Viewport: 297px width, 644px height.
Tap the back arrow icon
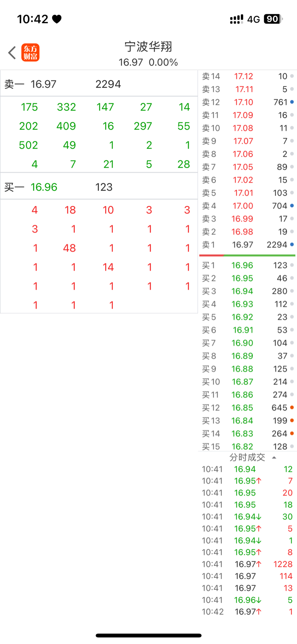[x=12, y=53]
